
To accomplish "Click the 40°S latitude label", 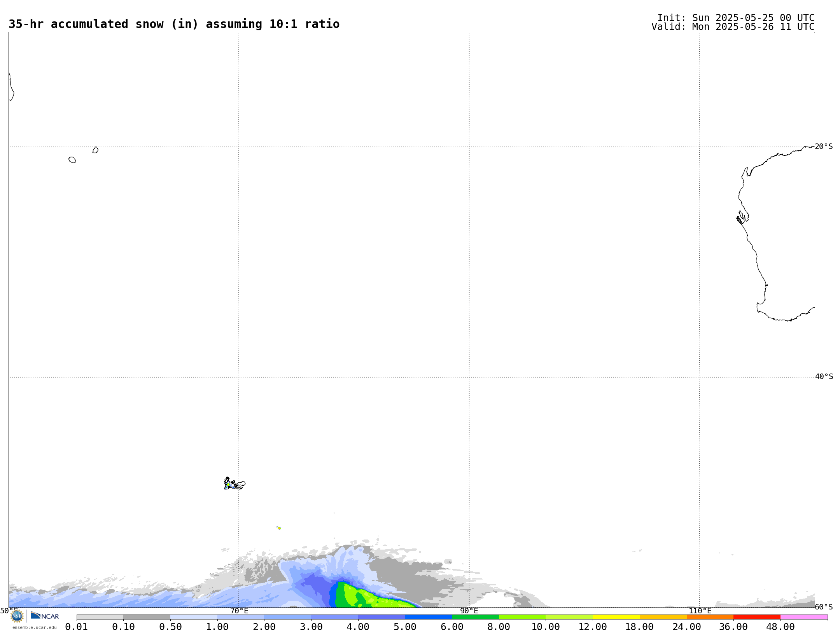I will pos(824,377).
